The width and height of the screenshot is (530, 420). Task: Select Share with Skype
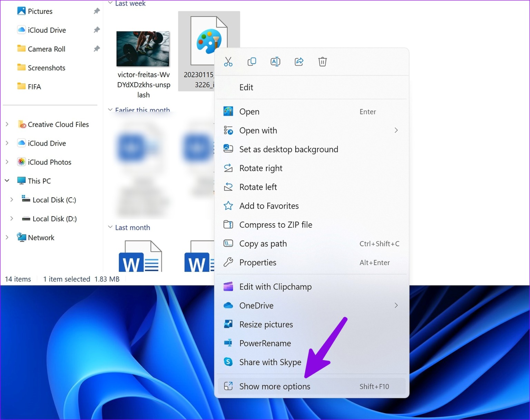[x=271, y=362]
